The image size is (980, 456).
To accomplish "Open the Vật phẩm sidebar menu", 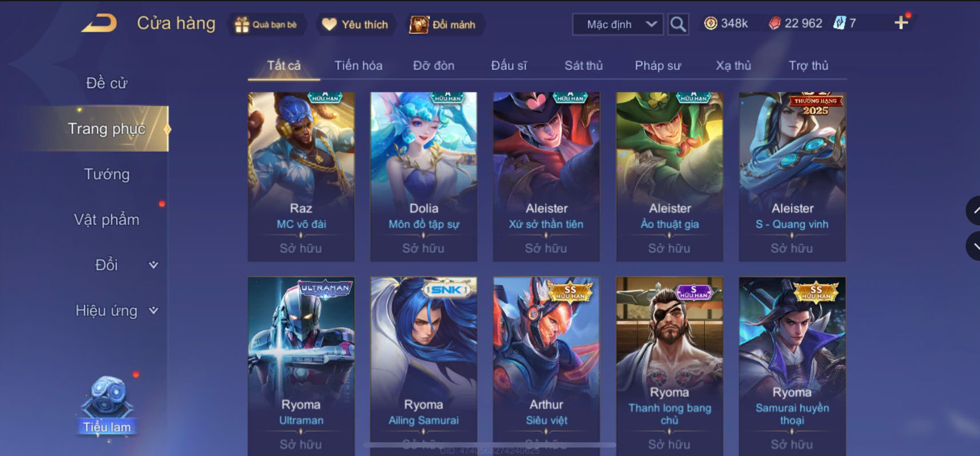I will click(x=106, y=220).
